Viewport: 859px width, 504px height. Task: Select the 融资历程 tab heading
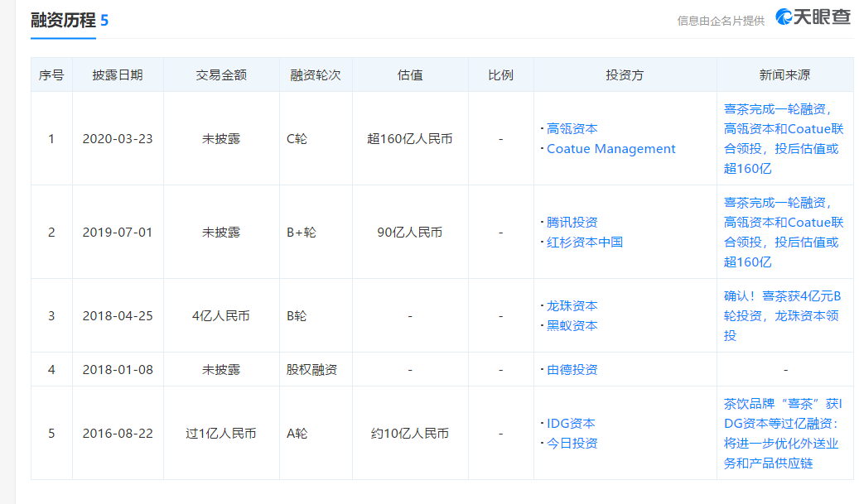point(63,20)
